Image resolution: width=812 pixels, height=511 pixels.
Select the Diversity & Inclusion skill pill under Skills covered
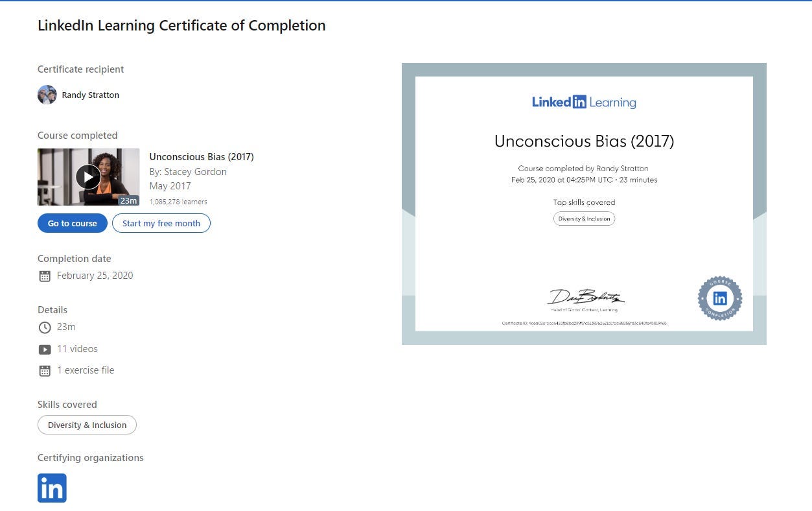[87, 425]
